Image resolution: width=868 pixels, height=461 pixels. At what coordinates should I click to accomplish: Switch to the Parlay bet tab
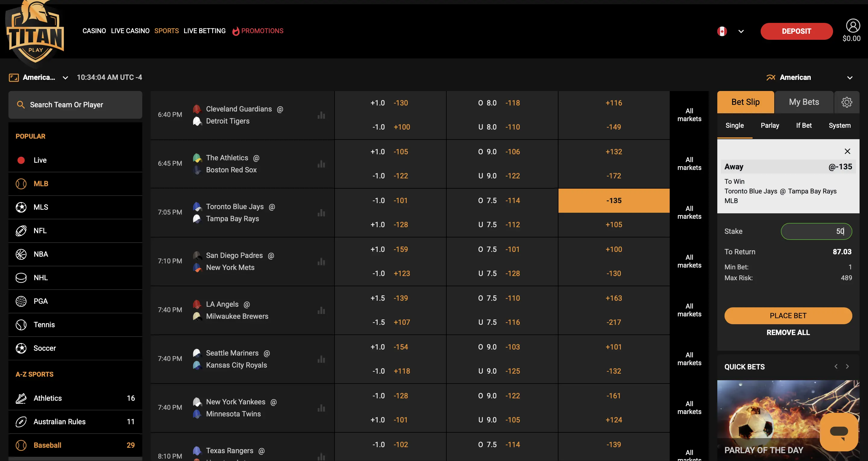pyautogui.click(x=770, y=125)
